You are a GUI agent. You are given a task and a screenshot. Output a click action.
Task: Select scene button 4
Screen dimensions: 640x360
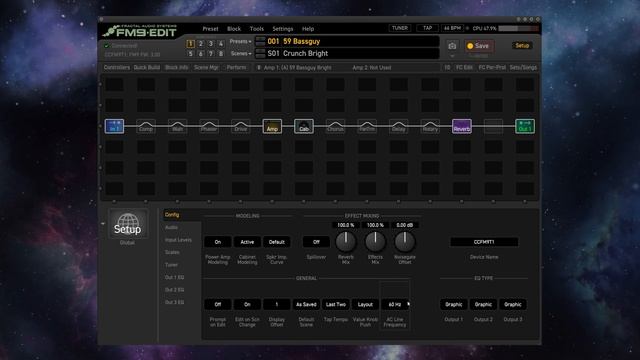click(x=221, y=43)
